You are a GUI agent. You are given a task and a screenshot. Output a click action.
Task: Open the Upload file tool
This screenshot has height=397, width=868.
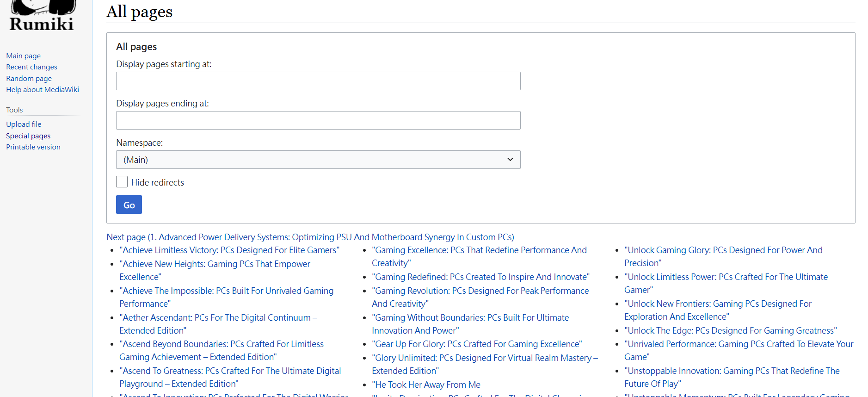[24, 124]
